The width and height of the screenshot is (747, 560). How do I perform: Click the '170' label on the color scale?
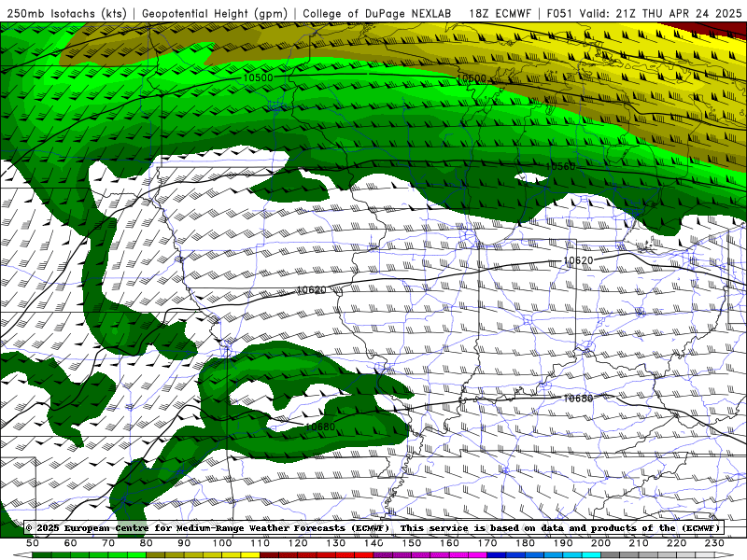pyautogui.click(x=486, y=543)
